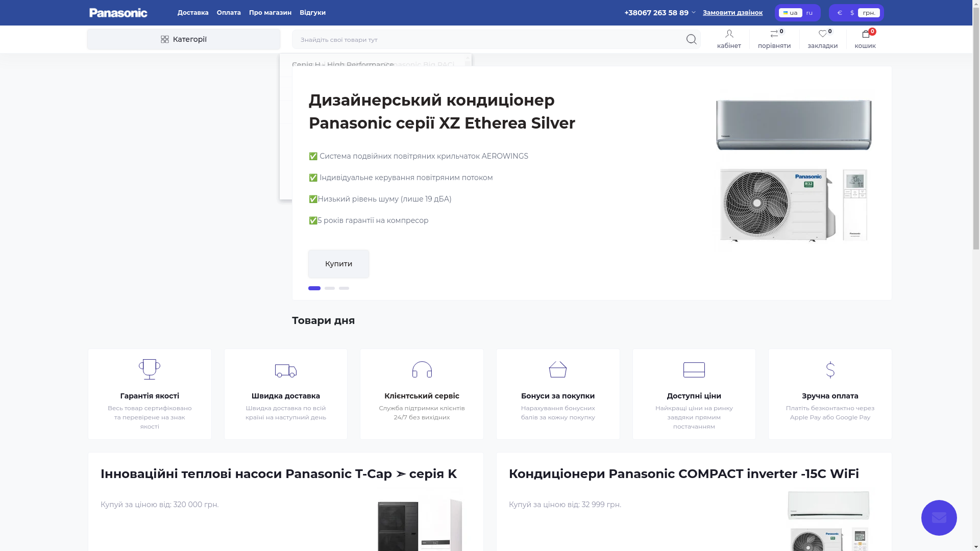Click the dropdown list scrollbar

[468, 60]
